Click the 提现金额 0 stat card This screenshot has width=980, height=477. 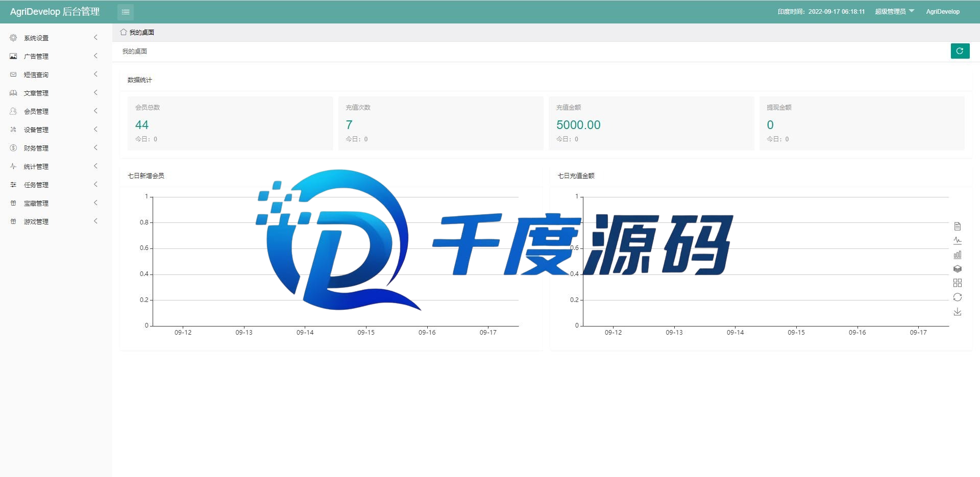(862, 123)
